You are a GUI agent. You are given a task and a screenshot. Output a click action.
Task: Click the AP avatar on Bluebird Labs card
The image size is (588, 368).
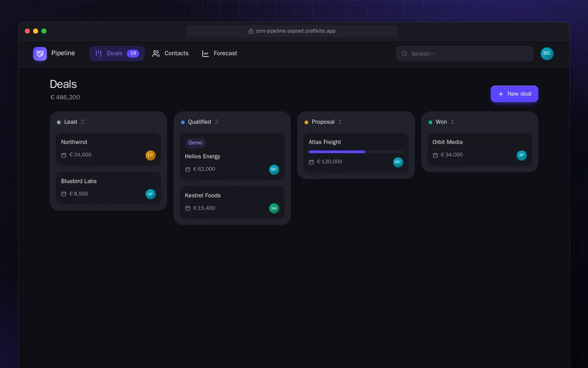pos(151,194)
